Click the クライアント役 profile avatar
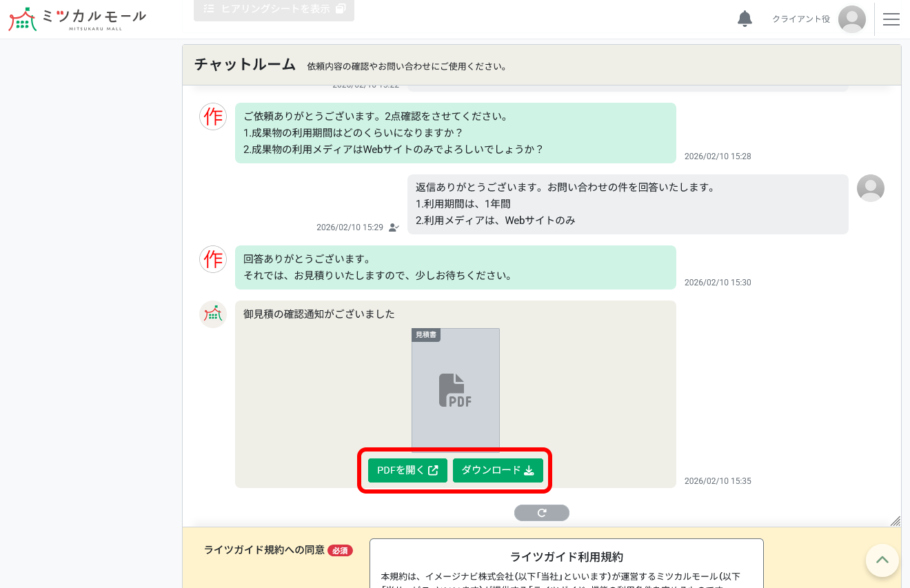Screen dimensions: 910x588 [852, 19]
